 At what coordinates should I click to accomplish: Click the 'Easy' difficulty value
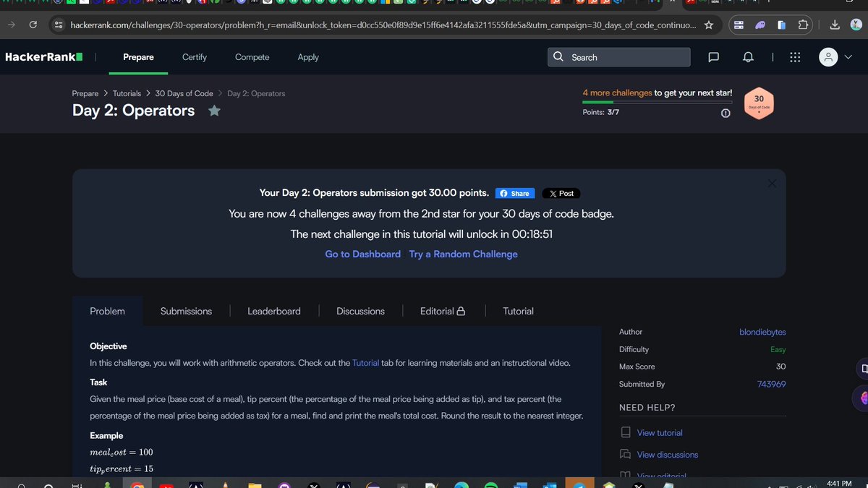[x=778, y=349]
